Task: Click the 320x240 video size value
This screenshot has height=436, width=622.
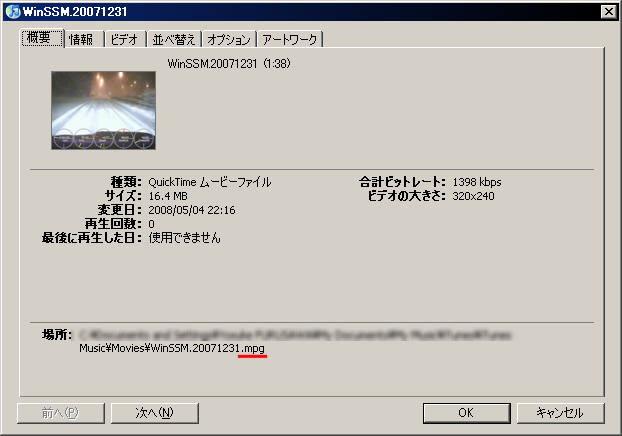Action: pyautogui.click(x=473, y=196)
